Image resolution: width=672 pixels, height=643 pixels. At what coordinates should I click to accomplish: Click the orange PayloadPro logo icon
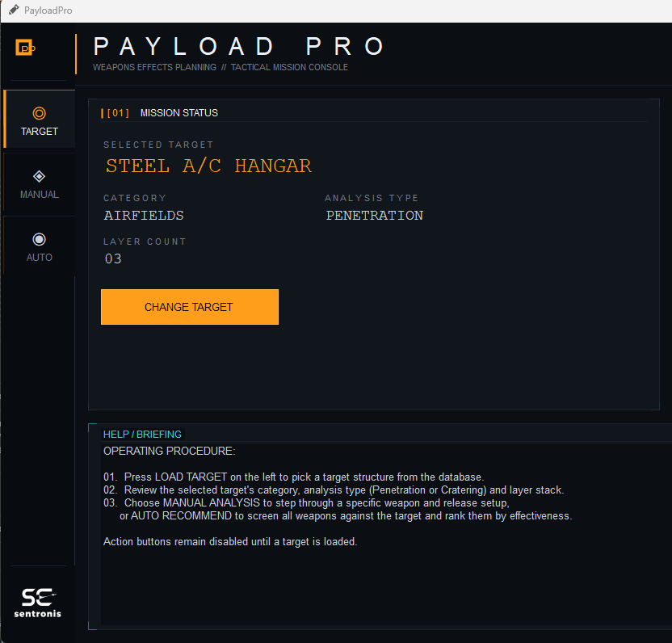point(26,47)
